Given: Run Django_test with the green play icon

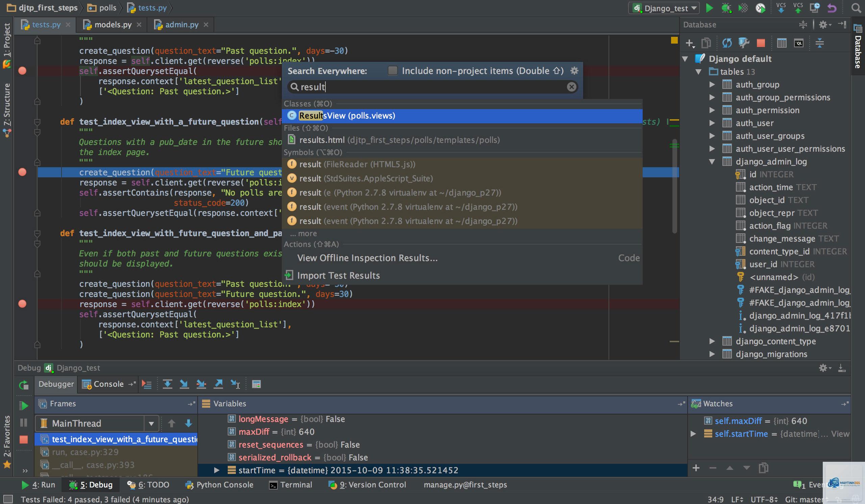Looking at the screenshot, I should click(709, 8).
